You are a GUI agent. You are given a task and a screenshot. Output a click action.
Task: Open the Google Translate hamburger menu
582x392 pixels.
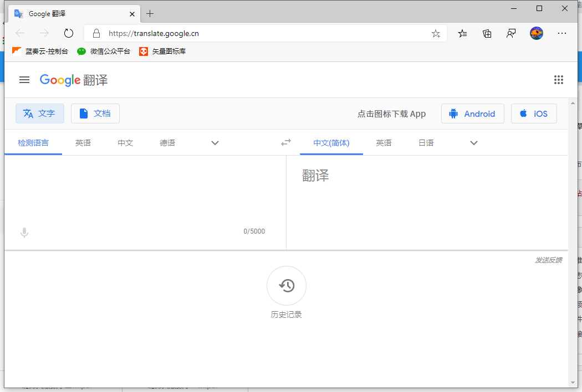(x=24, y=80)
